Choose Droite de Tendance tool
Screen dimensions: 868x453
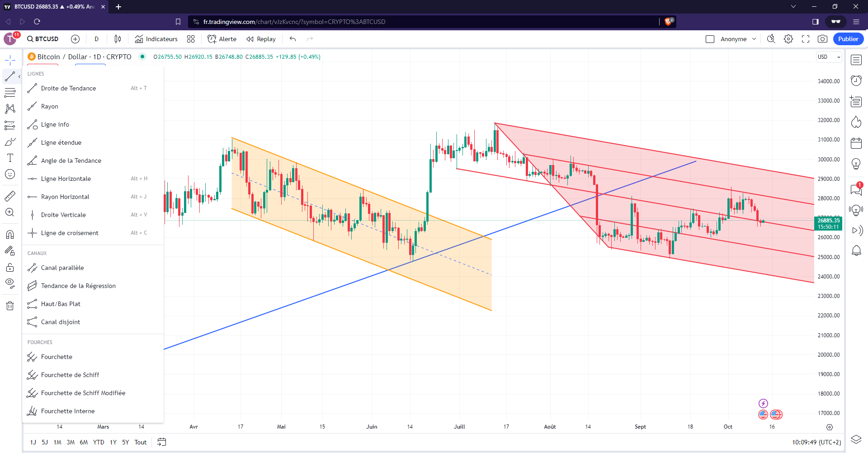[93, 88]
